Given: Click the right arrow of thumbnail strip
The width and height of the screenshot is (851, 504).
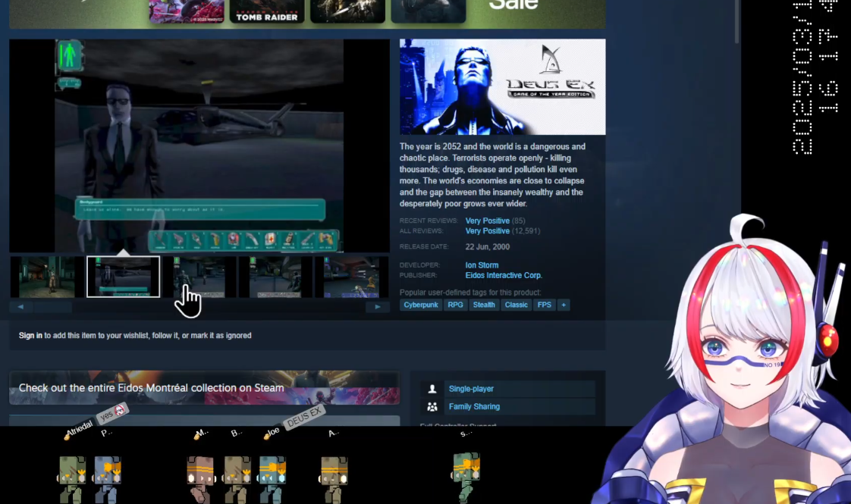Looking at the screenshot, I should point(378,307).
